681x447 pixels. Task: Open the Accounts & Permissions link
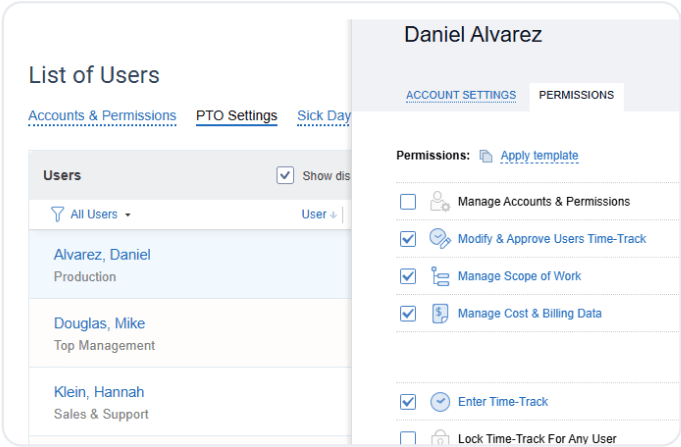(x=102, y=116)
